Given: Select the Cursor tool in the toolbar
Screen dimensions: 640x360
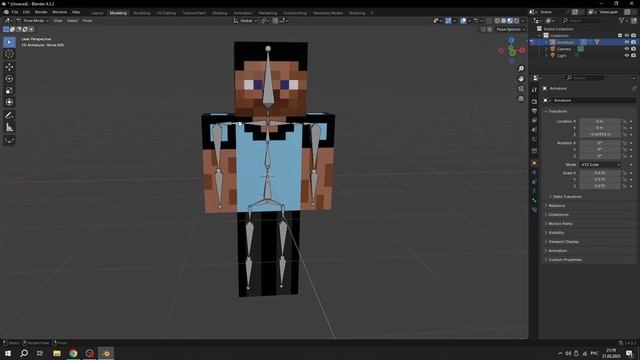Looking at the screenshot, I should (9, 54).
